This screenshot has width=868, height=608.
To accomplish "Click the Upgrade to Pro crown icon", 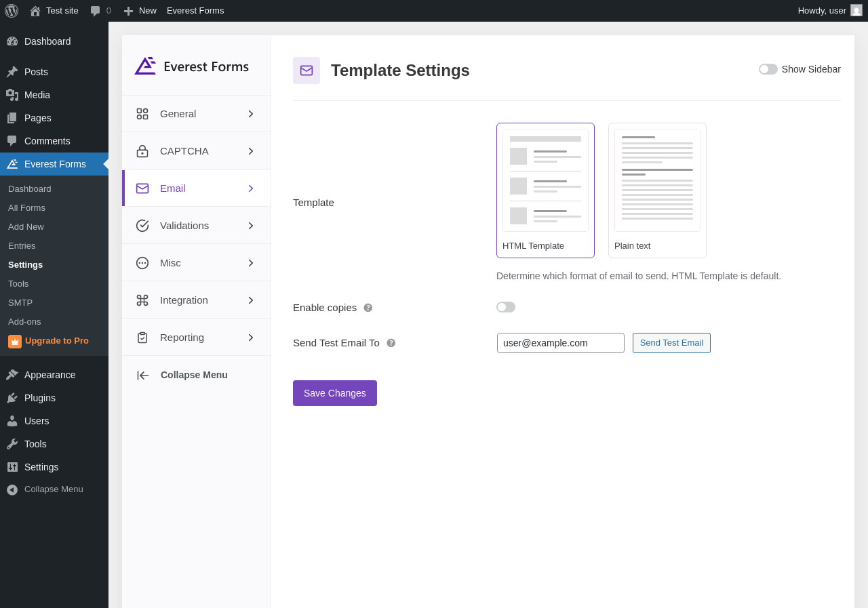I will [x=15, y=342].
